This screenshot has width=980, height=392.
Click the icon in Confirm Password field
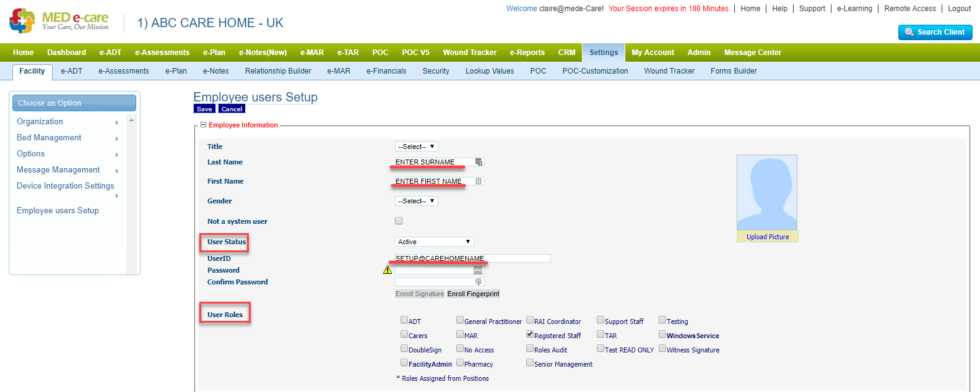479,282
